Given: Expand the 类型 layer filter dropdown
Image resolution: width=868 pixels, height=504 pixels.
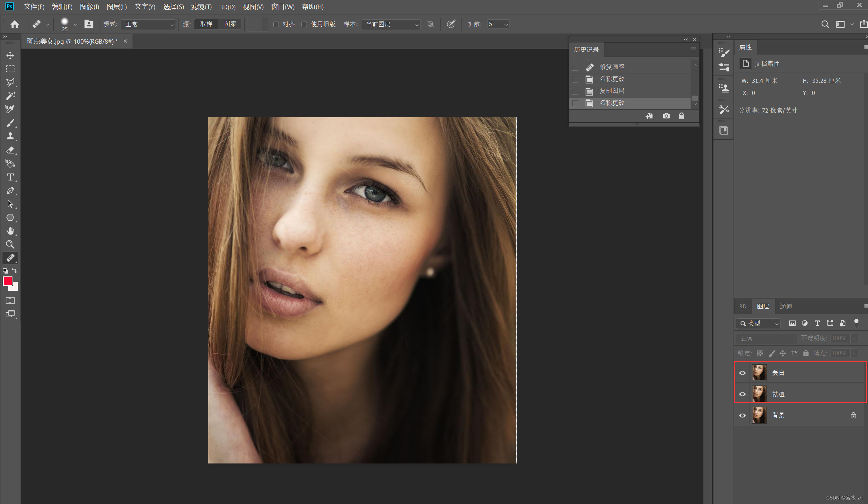Looking at the screenshot, I should tap(758, 324).
